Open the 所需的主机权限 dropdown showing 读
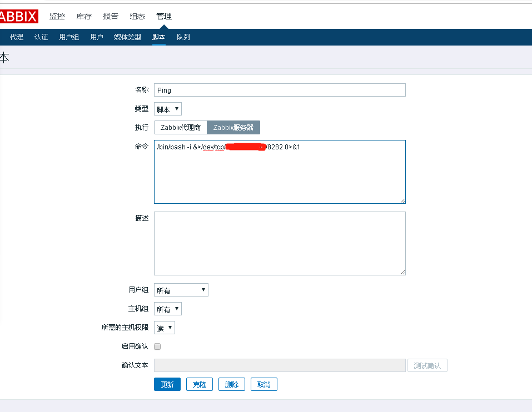The width and height of the screenshot is (532, 412). coord(164,328)
